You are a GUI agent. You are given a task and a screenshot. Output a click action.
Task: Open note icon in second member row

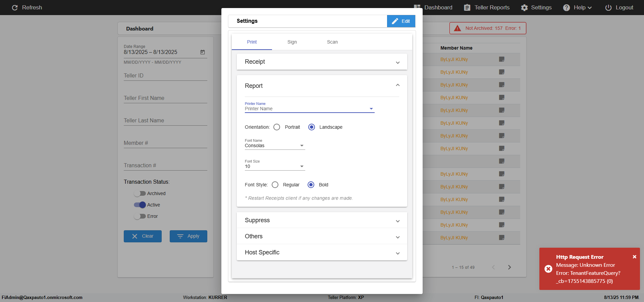coord(502,72)
